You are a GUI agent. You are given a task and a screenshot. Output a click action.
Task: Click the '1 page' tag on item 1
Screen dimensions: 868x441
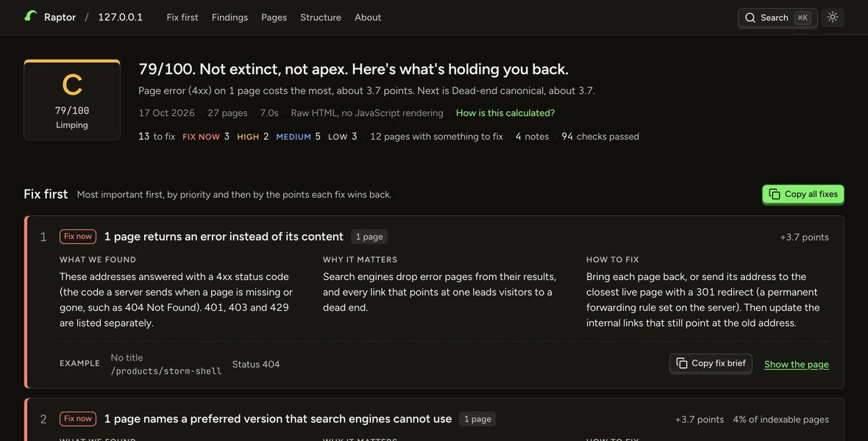pos(369,237)
